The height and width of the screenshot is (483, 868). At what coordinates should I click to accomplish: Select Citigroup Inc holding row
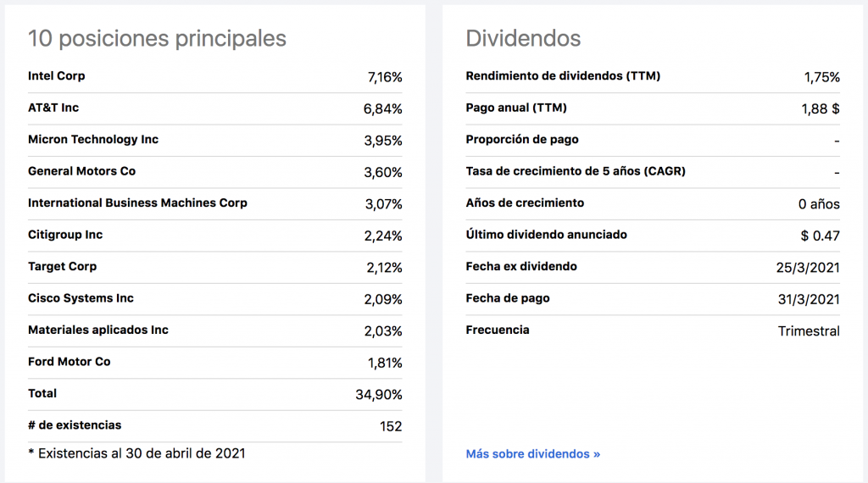65,235
